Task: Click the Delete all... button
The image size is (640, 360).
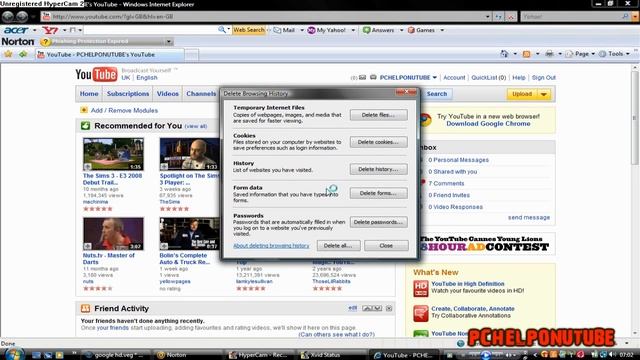Action: pyautogui.click(x=338, y=246)
